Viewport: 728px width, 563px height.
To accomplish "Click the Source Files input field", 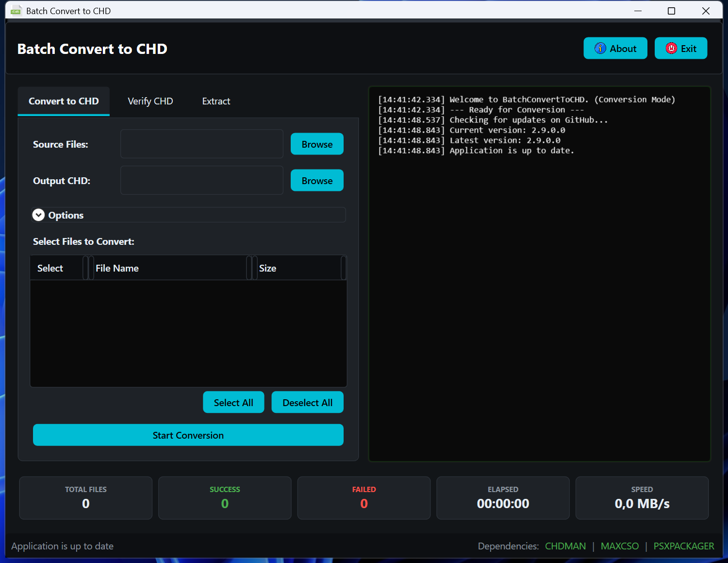I will tap(202, 144).
